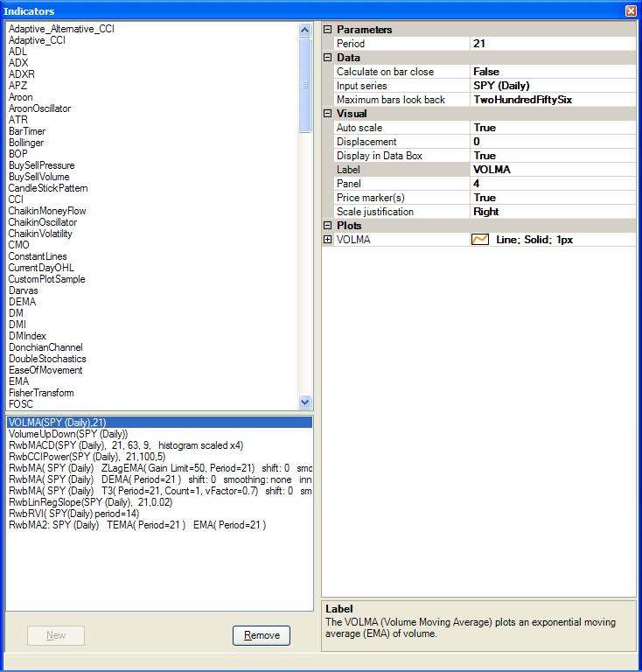This screenshot has width=642, height=672.
Task: Open Maximum bars look back value
Action: coord(553,100)
